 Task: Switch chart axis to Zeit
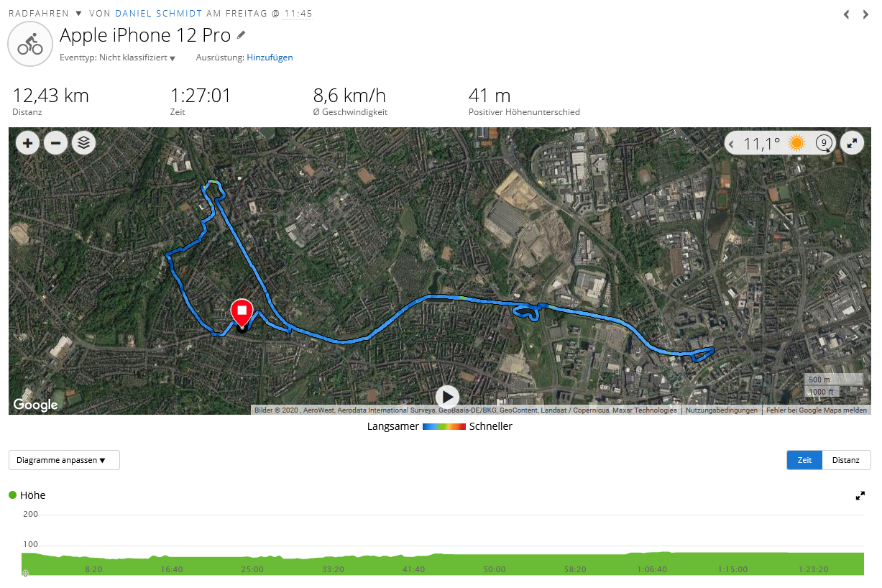(x=804, y=460)
